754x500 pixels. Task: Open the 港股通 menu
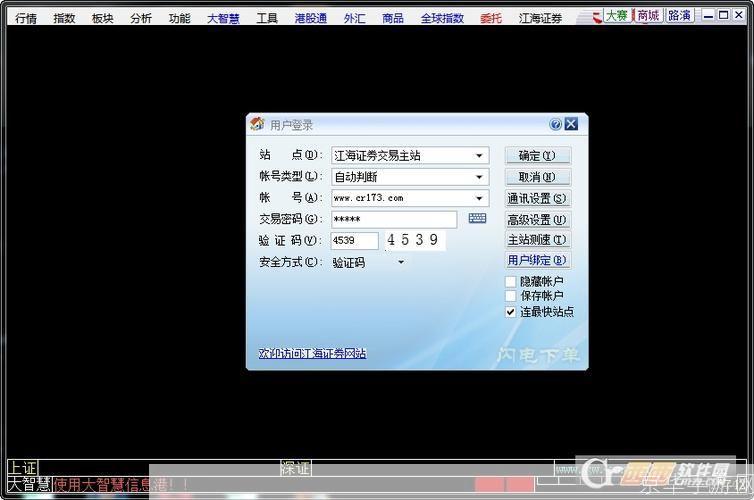click(x=311, y=18)
